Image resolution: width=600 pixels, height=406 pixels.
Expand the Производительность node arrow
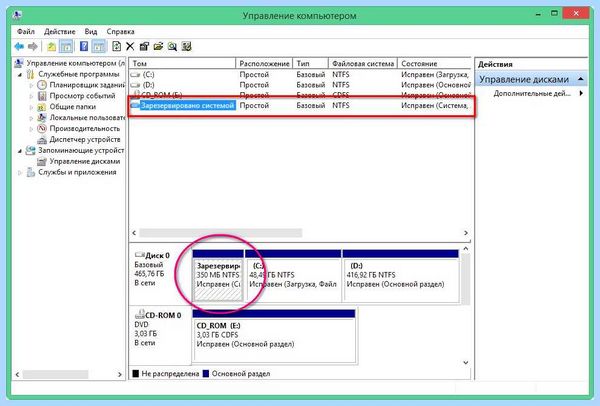click(32, 129)
